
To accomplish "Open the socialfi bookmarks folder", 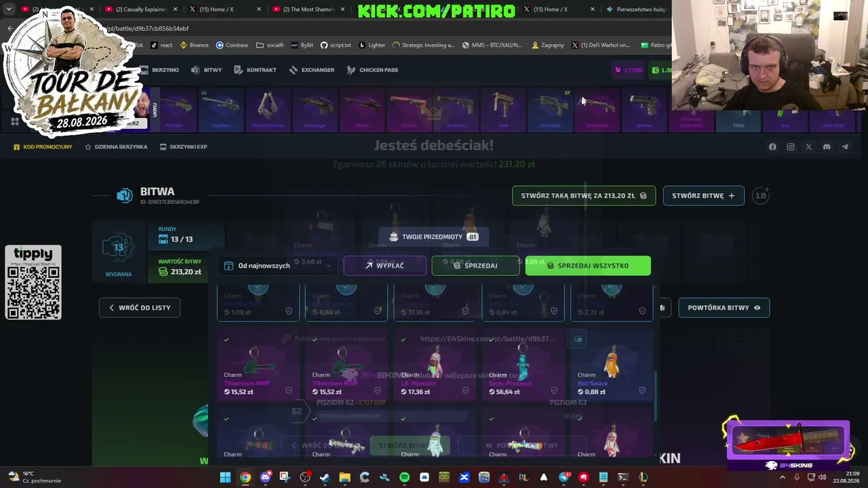I will 270,45.
